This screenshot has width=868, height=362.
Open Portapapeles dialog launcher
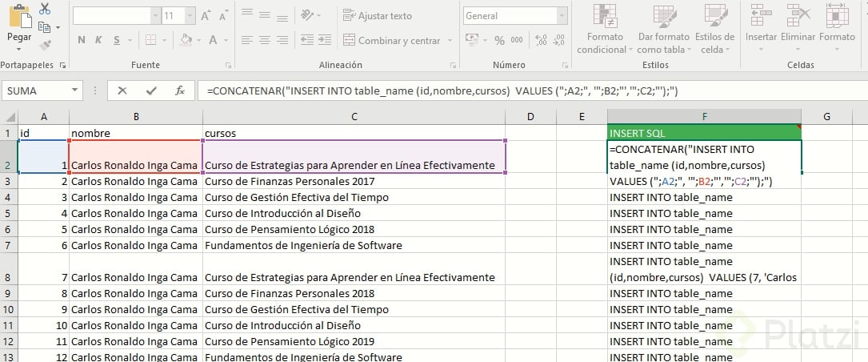tap(62, 66)
